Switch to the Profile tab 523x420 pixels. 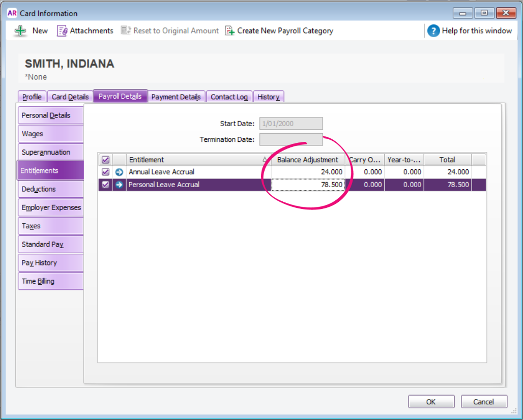(32, 97)
